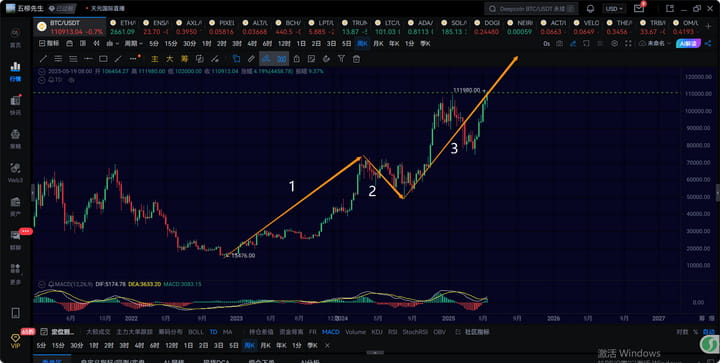Open the notification bell icon
Viewport: 720px width, 363px height.
coord(591,9)
